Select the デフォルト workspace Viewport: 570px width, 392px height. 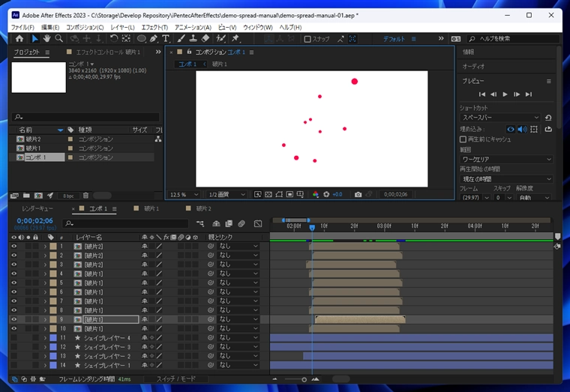[x=394, y=39]
